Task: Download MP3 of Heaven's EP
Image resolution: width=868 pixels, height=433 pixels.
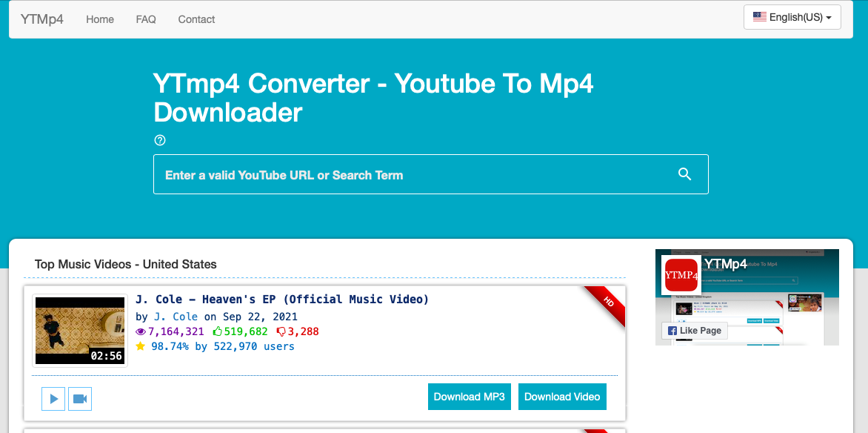Action: tap(470, 397)
